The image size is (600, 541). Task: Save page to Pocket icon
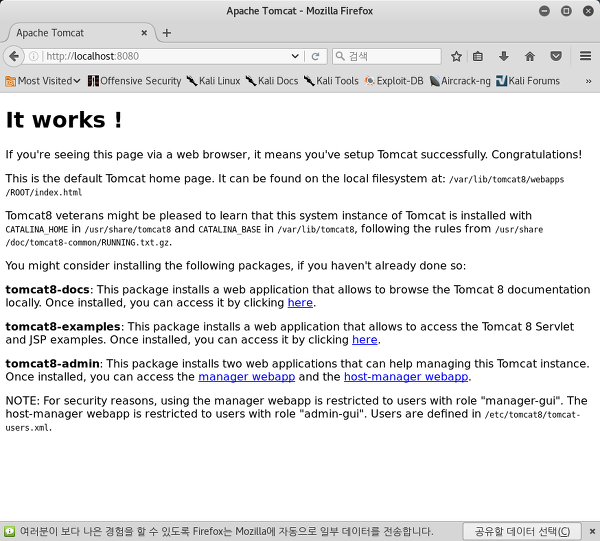pos(556,57)
